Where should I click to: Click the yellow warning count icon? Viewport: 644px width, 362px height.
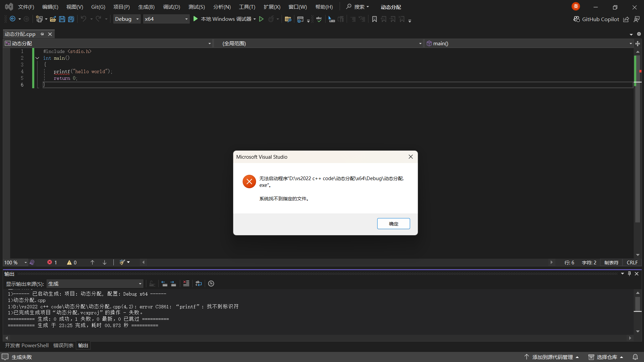pyautogui.click(x=69, y=262)
